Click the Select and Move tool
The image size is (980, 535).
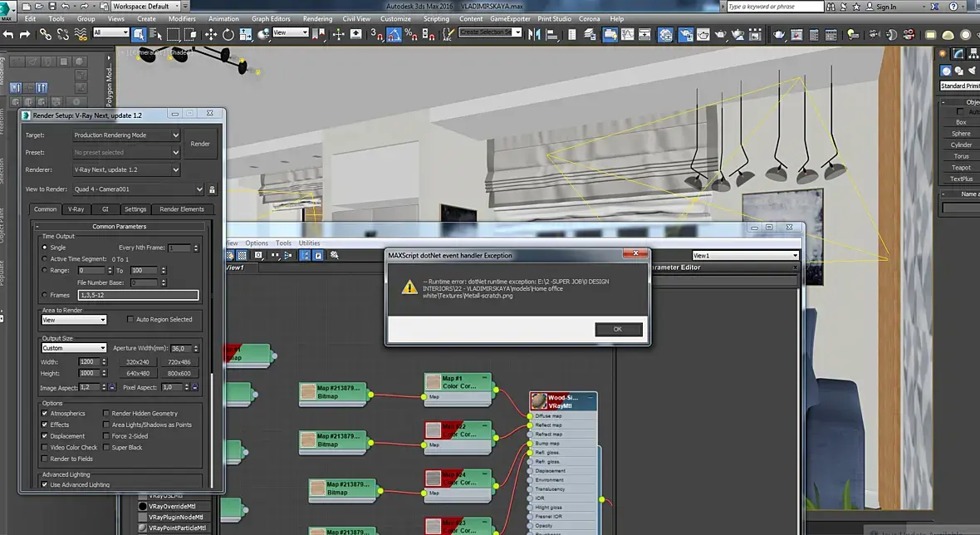tap(211, 34)
